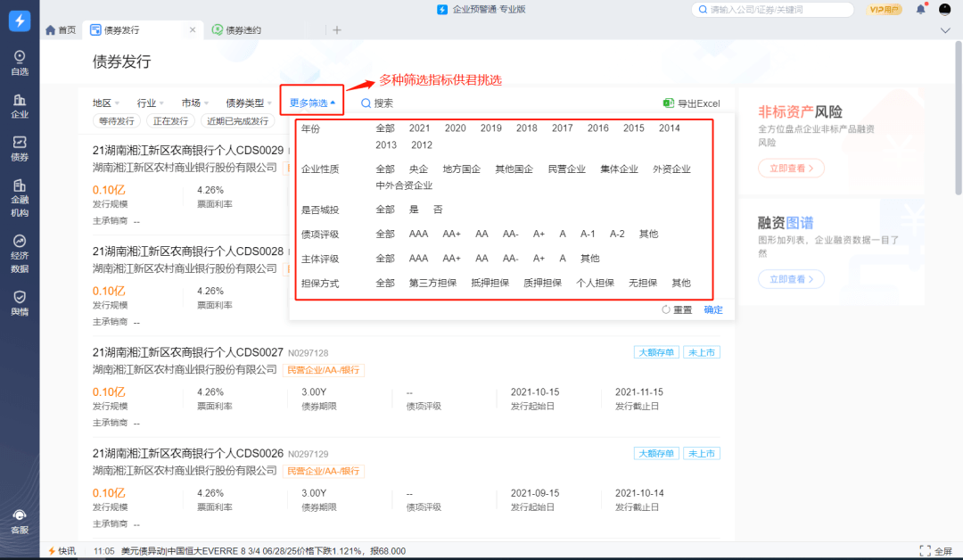
Task: Select 无担保 guarantee option
Action: click(643, 283)
